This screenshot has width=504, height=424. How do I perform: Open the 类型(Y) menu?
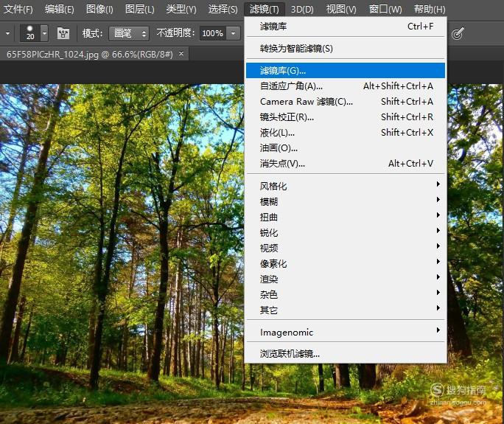pos(181,9)
